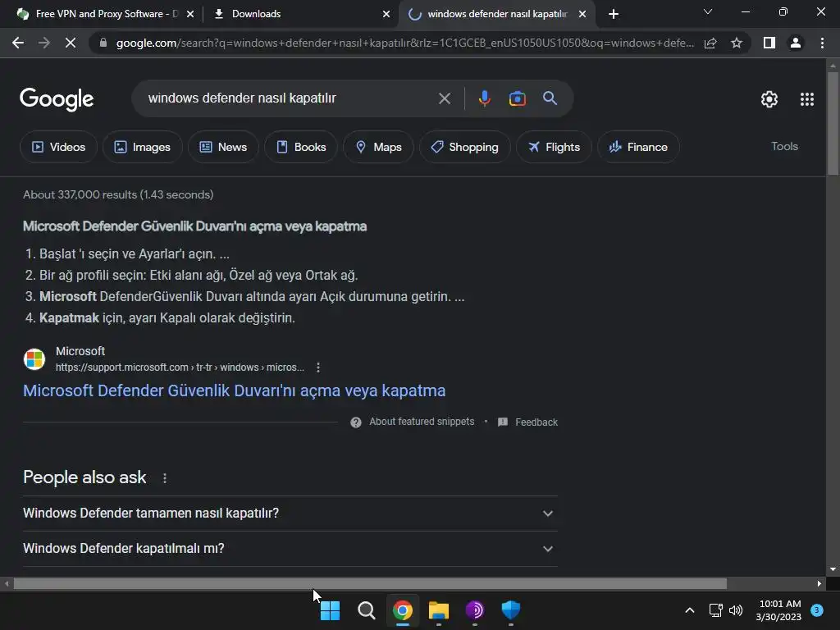
Task: Expand 'Windows Defender kapatılmalı mı?'
Action: coord(290,549)
